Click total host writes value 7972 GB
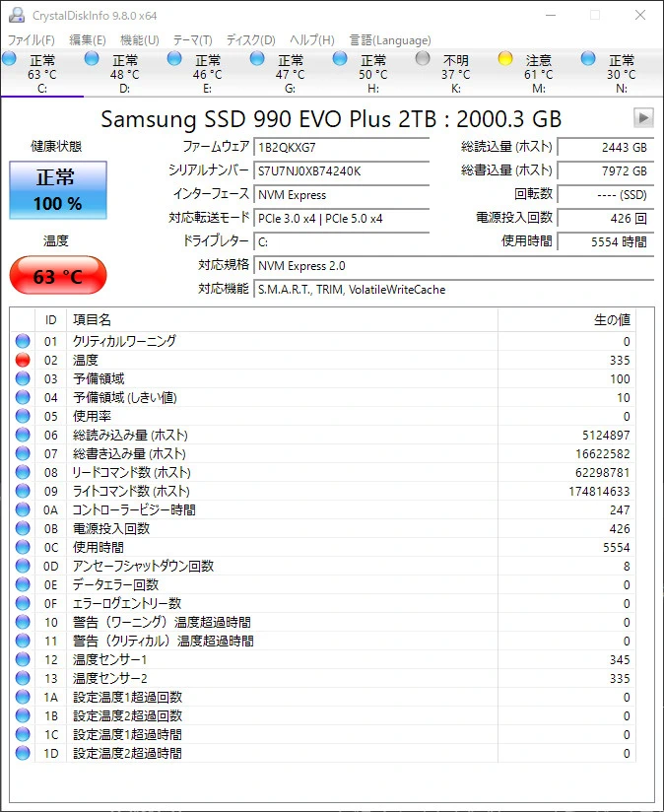The image size is (664, 812). (x=606, y=170)
